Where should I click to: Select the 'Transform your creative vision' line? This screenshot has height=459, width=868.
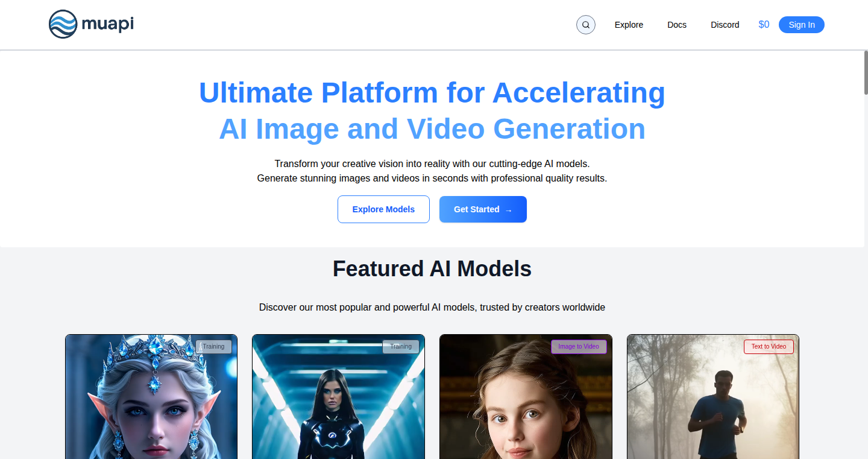[432, 164]
